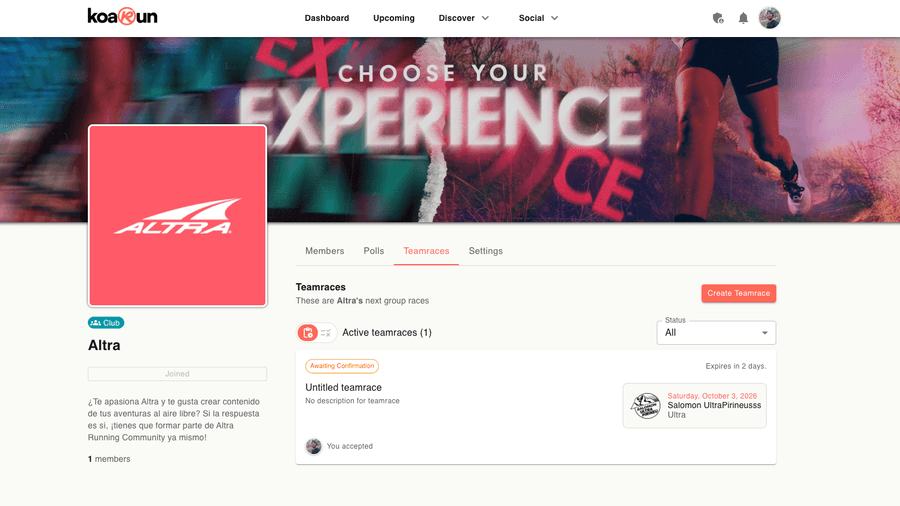The height and width of the screenshot is (506, 900).
Task: Go to Dashboard in navigation
Action: click(x=327, y=18)
